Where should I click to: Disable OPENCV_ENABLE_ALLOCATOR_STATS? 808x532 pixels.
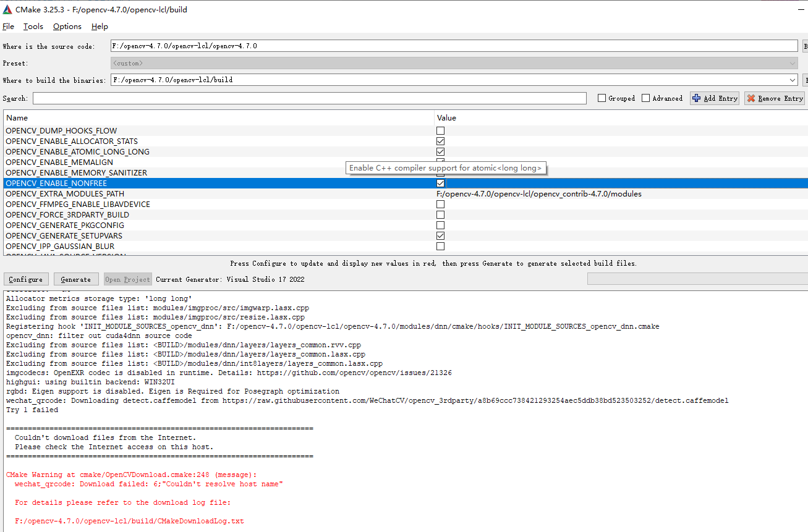click(440, 141)
